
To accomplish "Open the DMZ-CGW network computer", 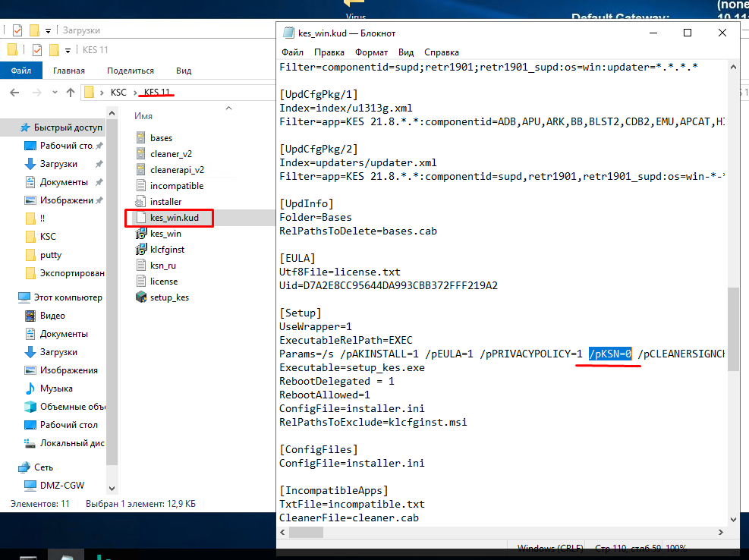I will pyautogui.click(x=62, y=486).
